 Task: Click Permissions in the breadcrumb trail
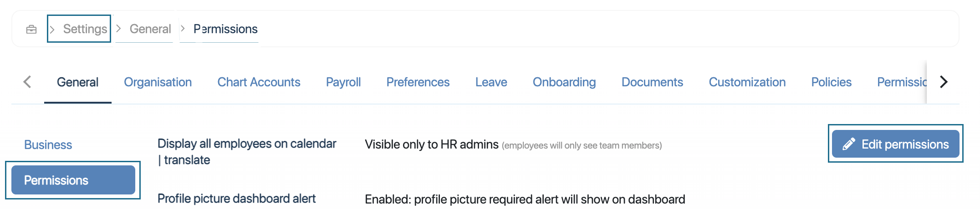point(225,29)
